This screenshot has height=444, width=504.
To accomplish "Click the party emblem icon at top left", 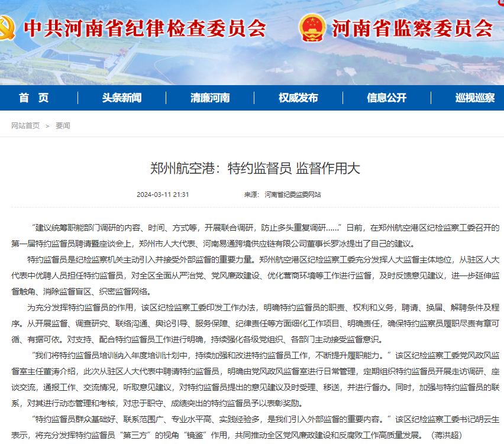I will tap(6, 28).
